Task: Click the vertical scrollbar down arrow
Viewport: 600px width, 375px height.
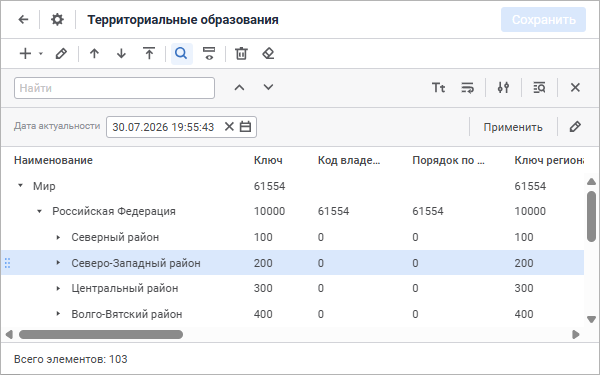Action: click(x=591, y=319)
